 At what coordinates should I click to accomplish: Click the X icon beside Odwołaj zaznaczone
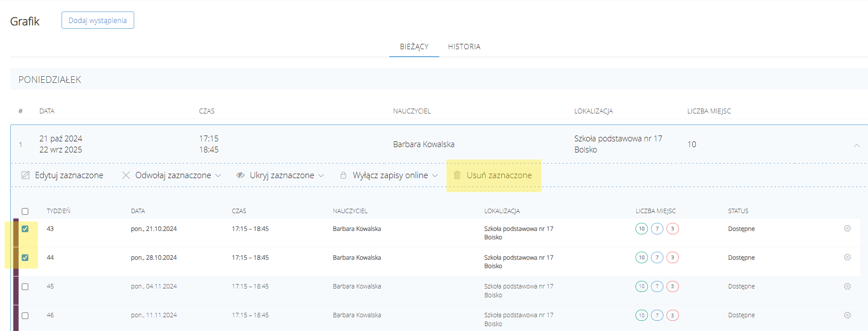[x=126, y=175]
